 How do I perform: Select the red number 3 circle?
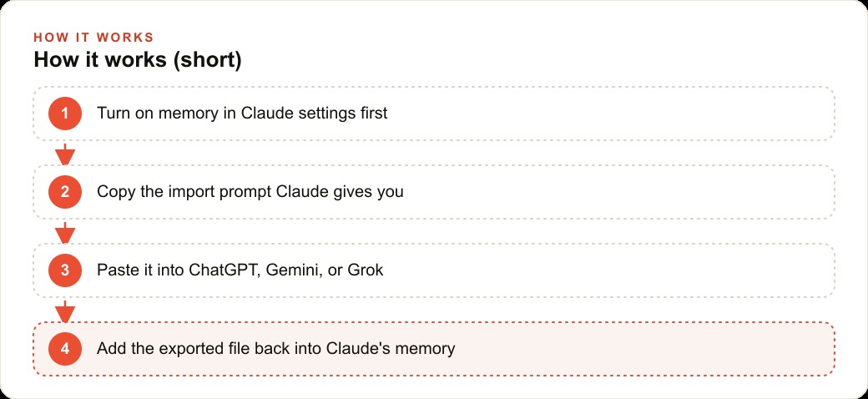pos(65,270)
